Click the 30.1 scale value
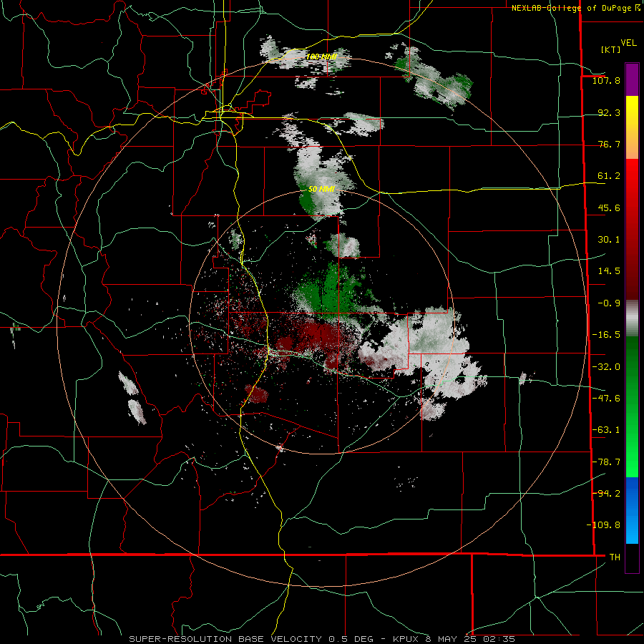This screenshot has height=644, width=644. [609, 240]
